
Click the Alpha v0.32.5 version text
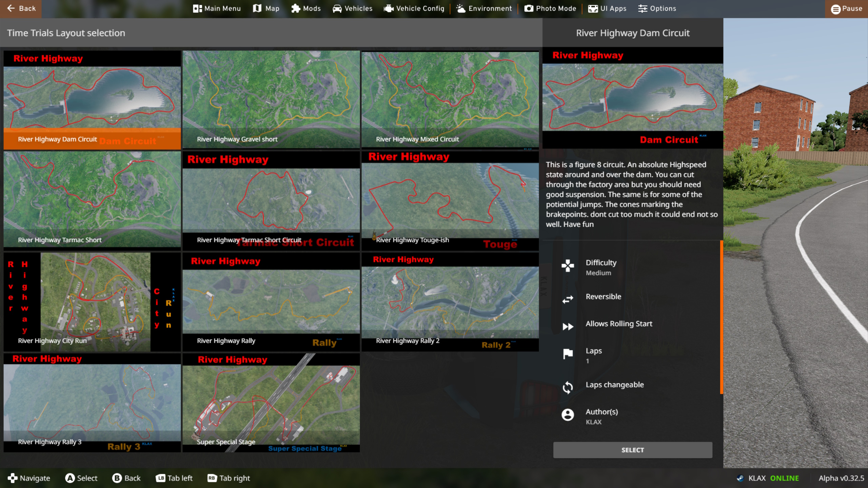841,478
